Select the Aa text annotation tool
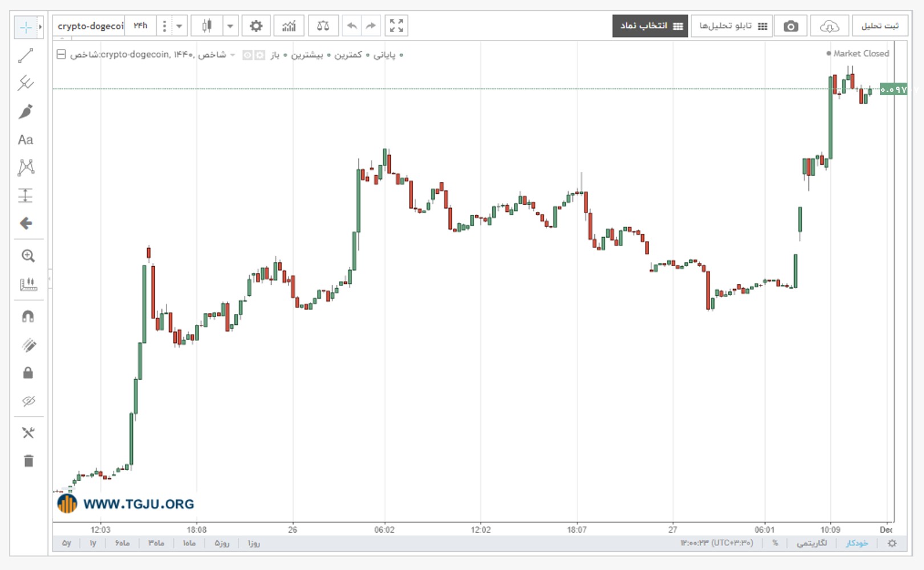The height and width of the screenshot is (570, 924). 26,140
